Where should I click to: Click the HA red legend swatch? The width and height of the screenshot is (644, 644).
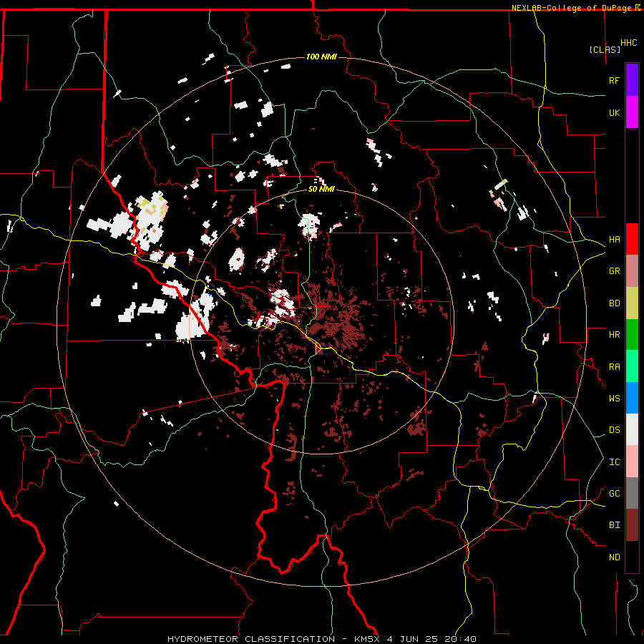tap(632, 239)
